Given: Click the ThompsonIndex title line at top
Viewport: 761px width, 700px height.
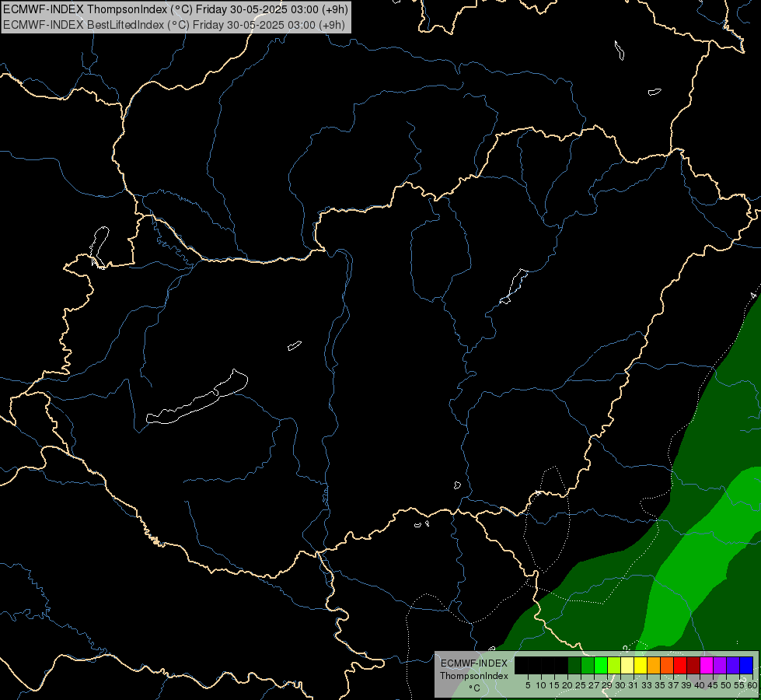Looking at the screenshot, I should [176, 9].
